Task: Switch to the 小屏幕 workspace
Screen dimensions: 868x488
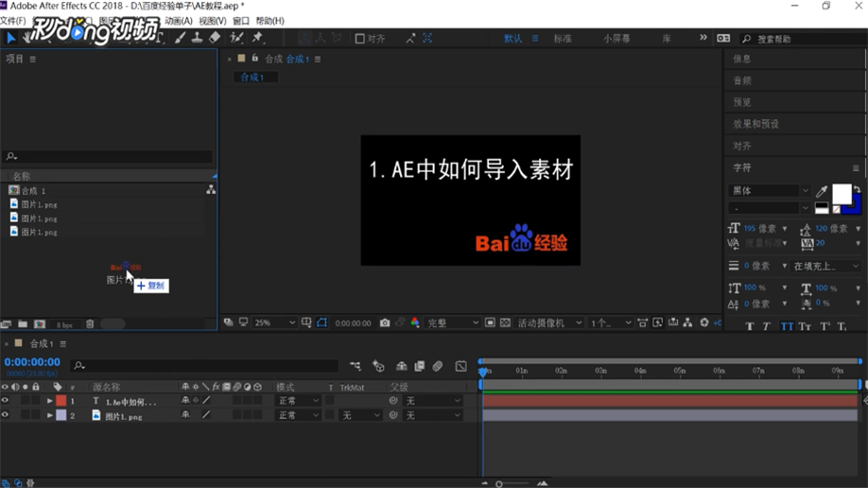Action: (x=616, y=38)
